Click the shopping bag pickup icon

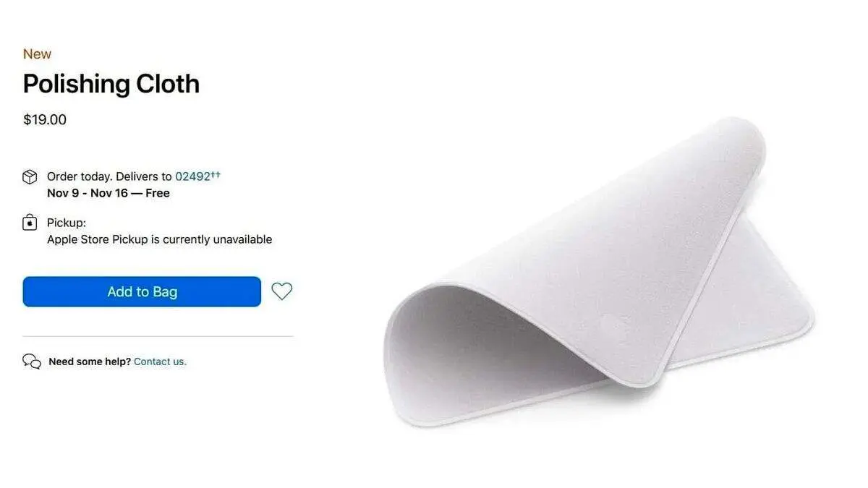(x=30, y=223)
